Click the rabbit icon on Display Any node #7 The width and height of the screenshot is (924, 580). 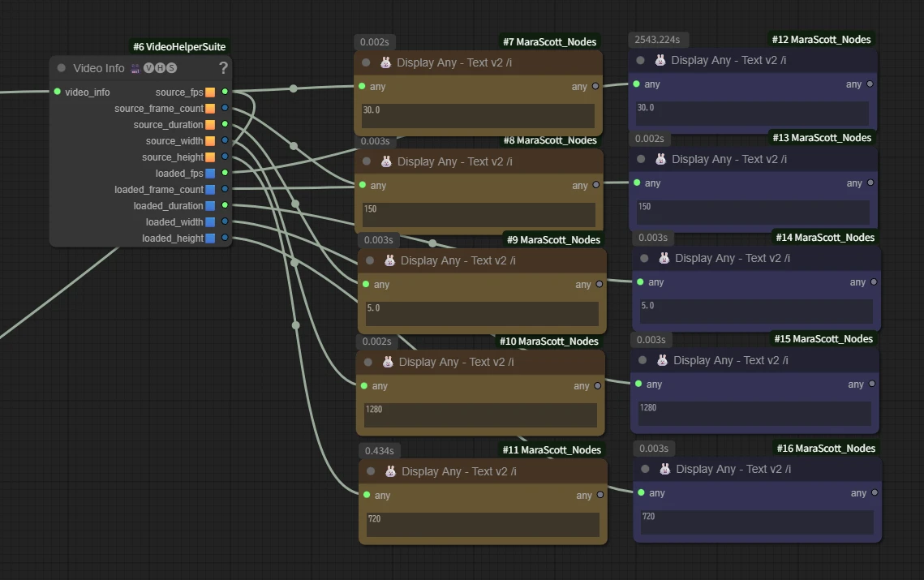(x=386, y=62)
